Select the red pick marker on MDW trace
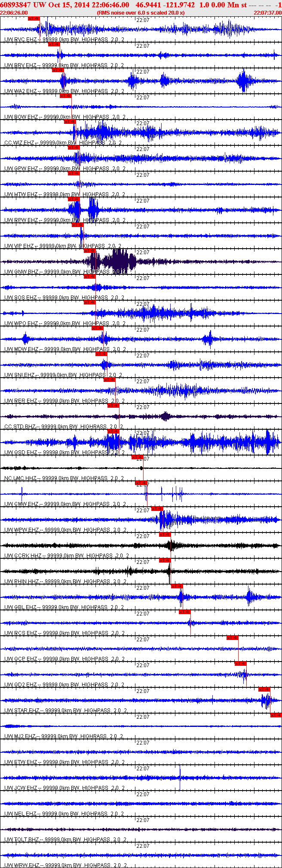The image size is (282, 868). tap(98, 328)
